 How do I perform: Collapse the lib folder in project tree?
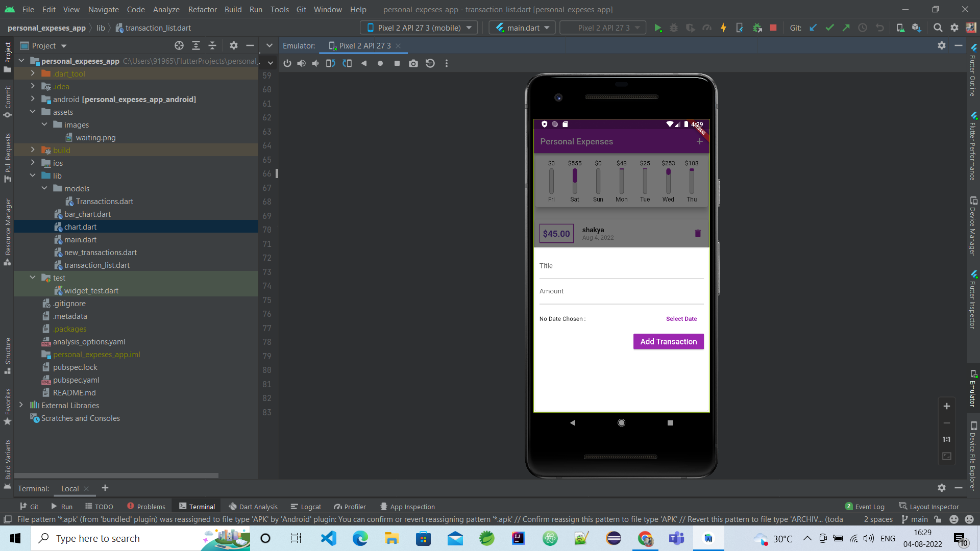(33, 176)
